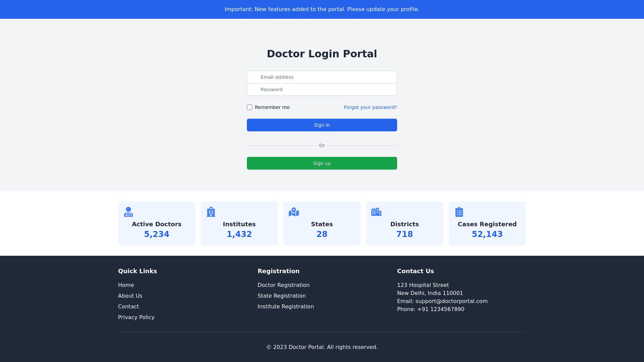Open the Doctor Registration link
Viewport: 644px width, 362px height.
click(x=283, y=285)
